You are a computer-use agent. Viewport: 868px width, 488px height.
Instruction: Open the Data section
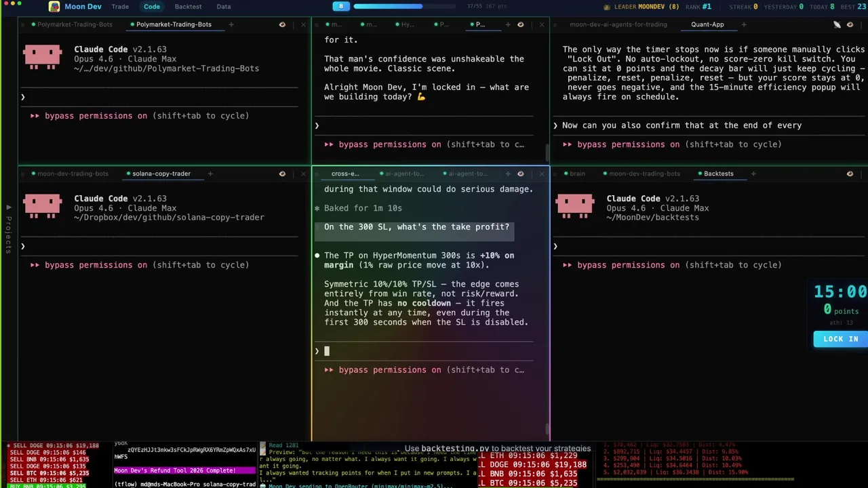point(224,7)
